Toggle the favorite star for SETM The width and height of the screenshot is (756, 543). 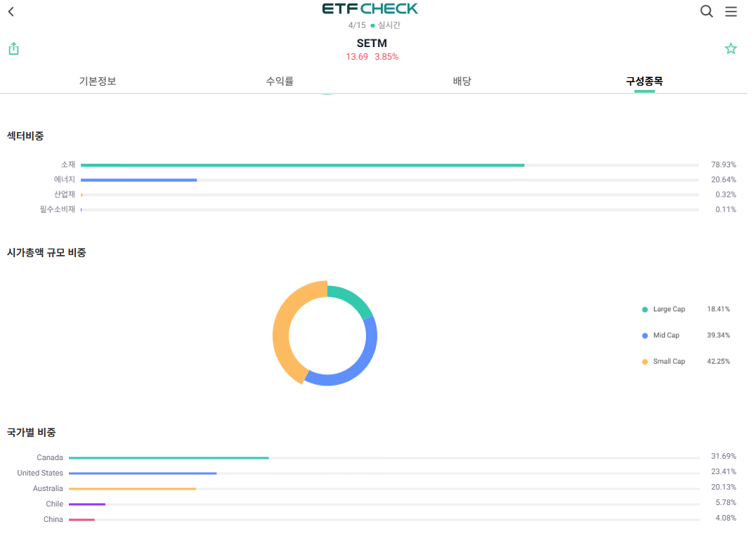(731, 48)
